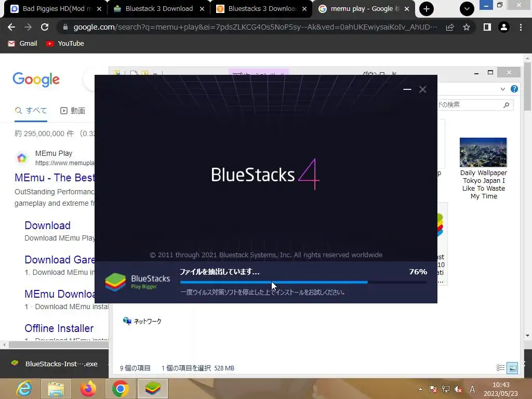Click the 76% progress value

(x=418, y=272)
